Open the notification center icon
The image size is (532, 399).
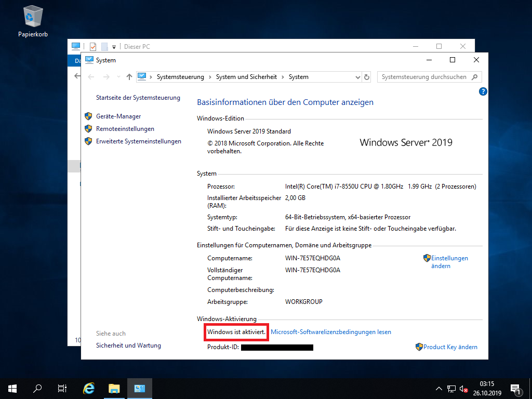(516, 388)
